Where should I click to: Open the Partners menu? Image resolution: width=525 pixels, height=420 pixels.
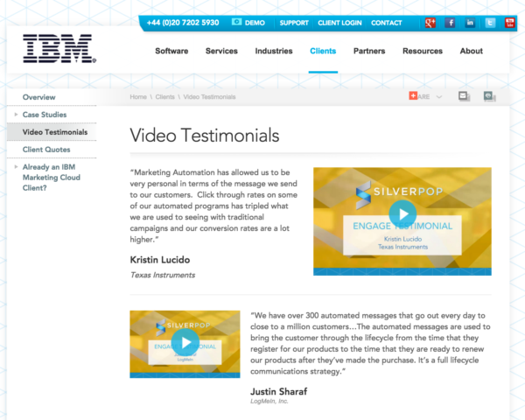[x=369, y=51]
